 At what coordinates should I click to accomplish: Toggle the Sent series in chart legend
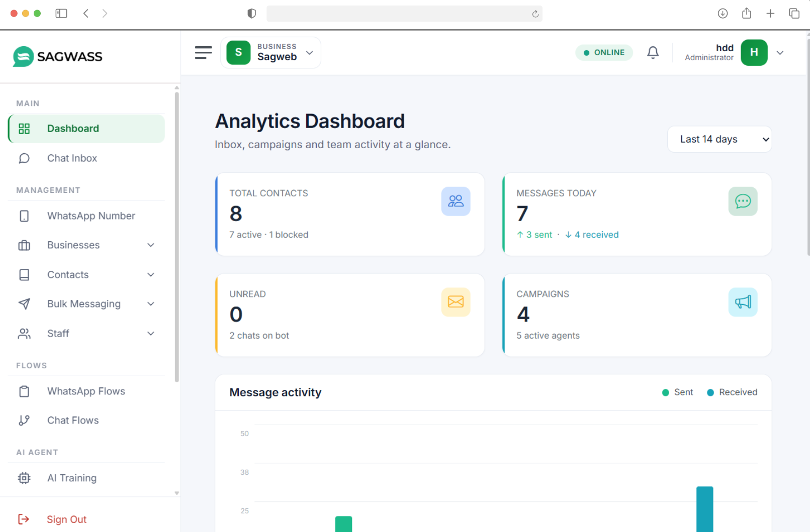point(677,392)
